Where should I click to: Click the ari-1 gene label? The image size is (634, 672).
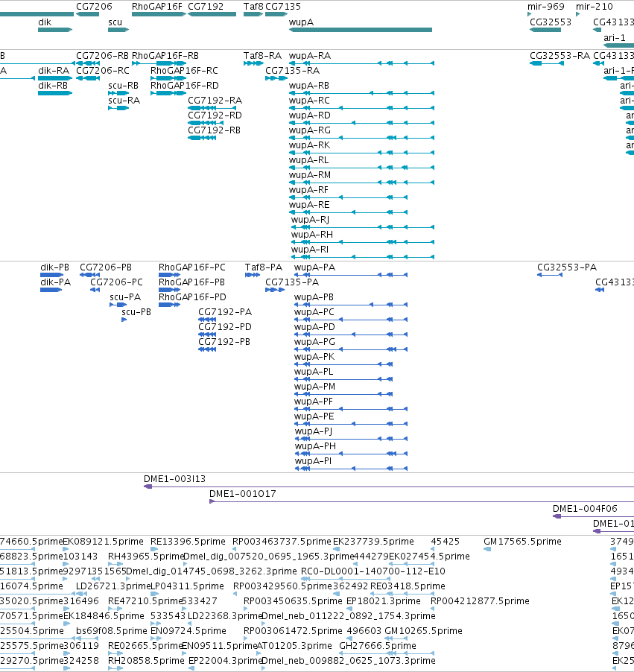point(615,38)
